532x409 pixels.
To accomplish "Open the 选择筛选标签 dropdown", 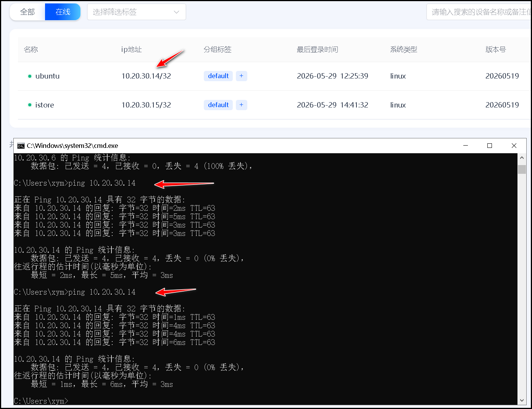I will 137,12.
